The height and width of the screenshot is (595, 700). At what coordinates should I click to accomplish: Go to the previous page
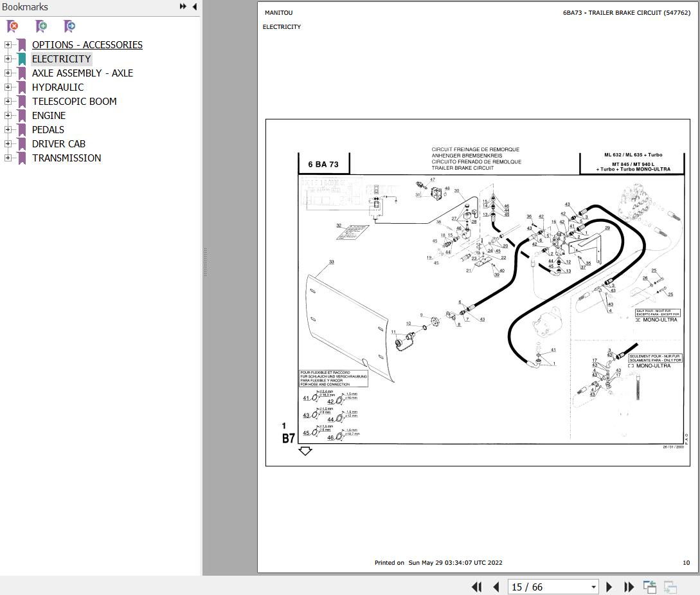point(496,587)
